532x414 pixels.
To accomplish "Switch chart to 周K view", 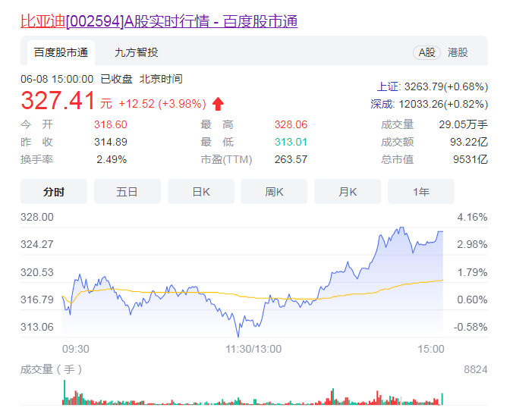I will coord(274,192).
